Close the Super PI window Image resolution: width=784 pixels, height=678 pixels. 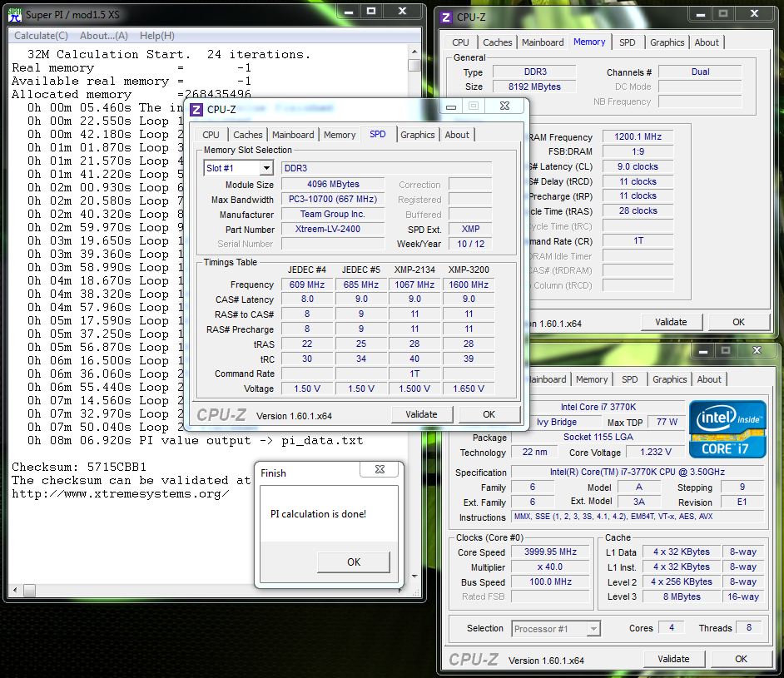tap(402, 12)
